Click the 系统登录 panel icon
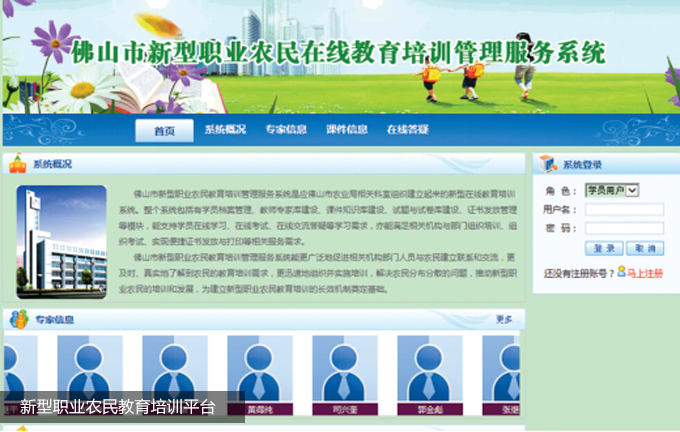Image resolution: width=680 pixels, height=432 pixels. point(547,164)
